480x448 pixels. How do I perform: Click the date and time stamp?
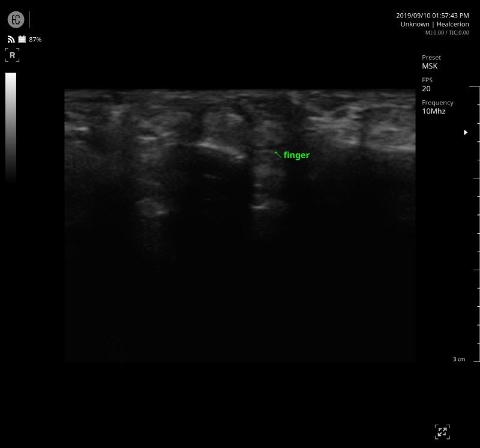[x=432, y=16]
